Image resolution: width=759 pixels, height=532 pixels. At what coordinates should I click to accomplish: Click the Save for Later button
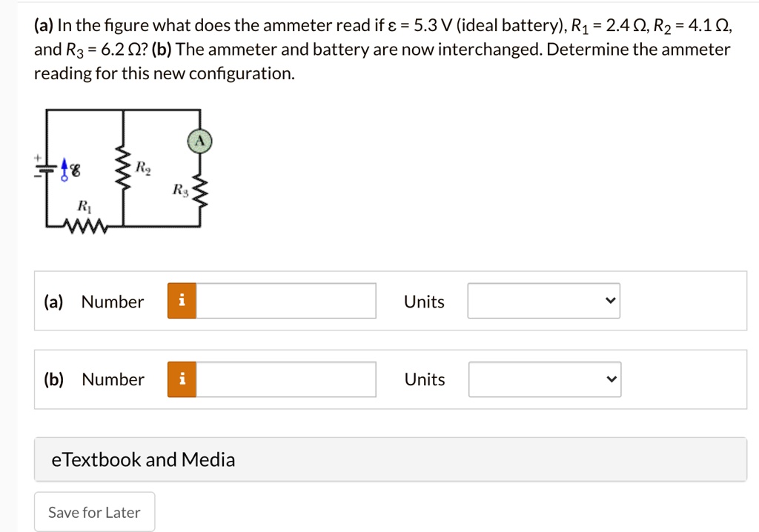pyautogui.click(x=94, y=511)
